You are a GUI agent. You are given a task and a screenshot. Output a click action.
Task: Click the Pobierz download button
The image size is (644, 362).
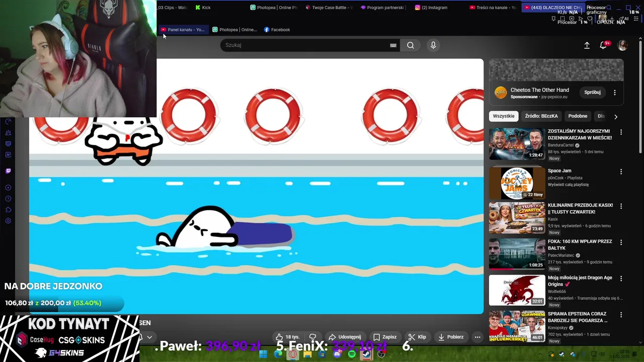point(450,337)
